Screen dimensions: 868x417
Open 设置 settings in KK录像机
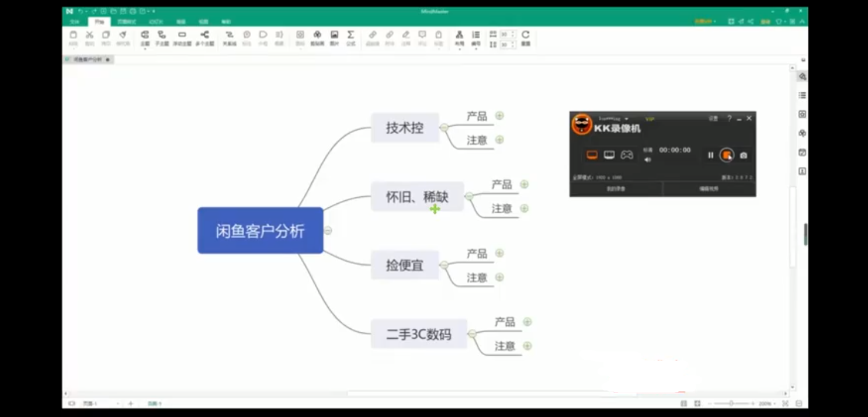[x=713, y=119]
